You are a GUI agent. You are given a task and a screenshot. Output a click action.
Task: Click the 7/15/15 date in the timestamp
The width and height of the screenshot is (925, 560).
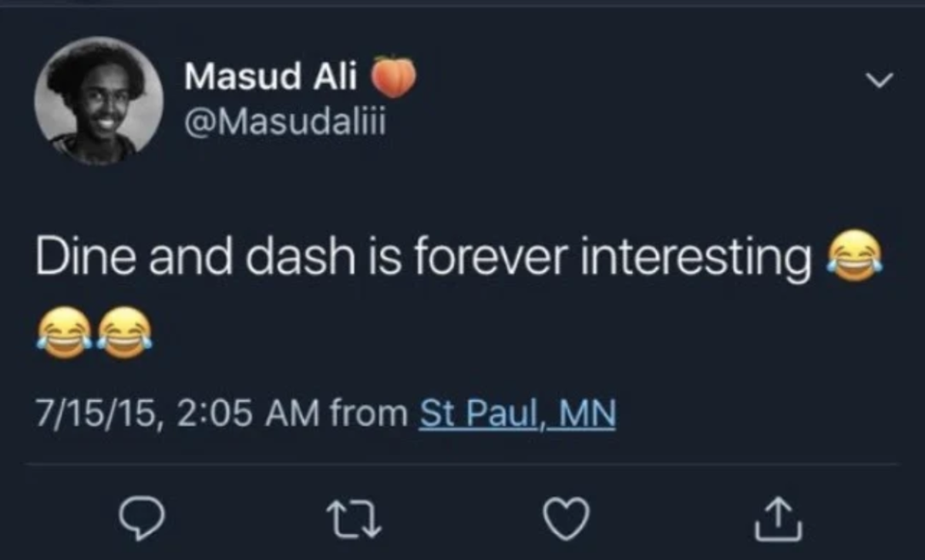coord(96,415)
